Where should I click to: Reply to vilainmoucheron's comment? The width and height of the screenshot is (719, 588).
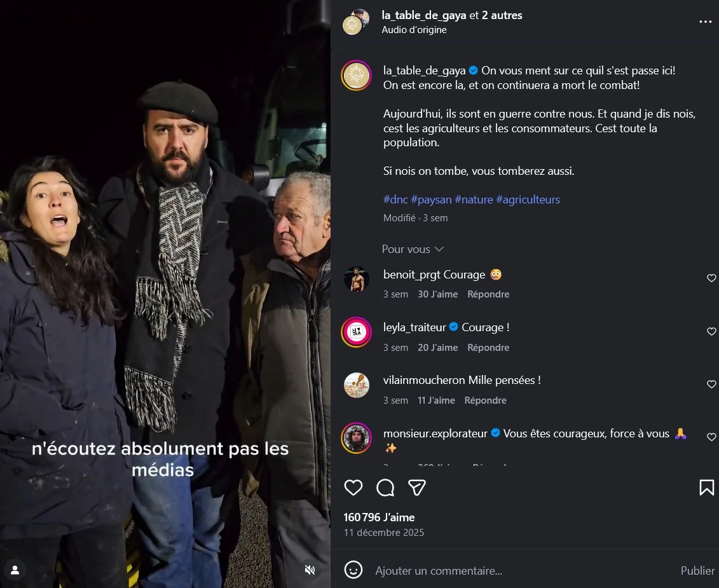[x=485, y=400]
